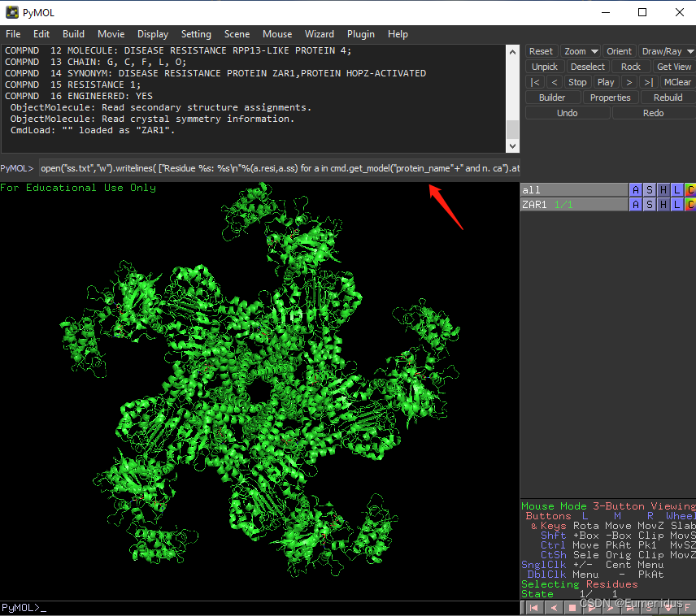The height and width of the screenshot is (616, 696).
Task: Click the Redo button
Action: coord(654,113)
